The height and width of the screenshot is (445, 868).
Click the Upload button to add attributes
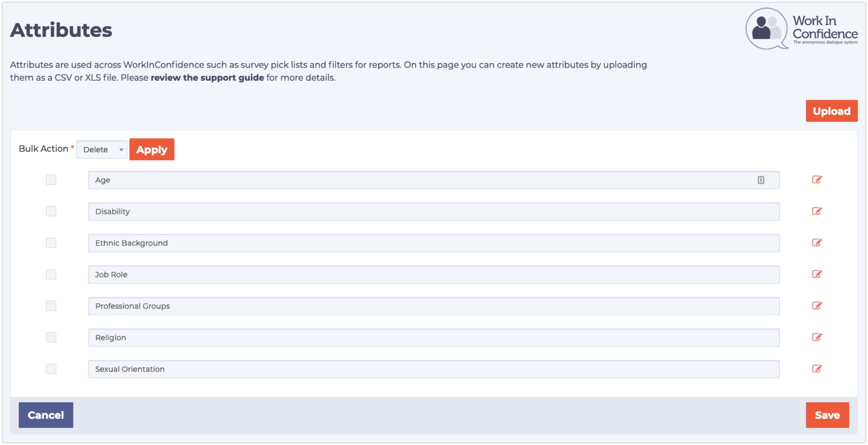tap(831, 111)
